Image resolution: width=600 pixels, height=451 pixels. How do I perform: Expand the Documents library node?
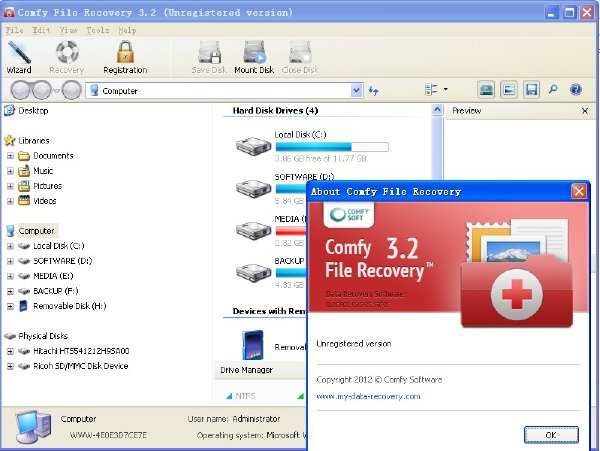[10, 156]
